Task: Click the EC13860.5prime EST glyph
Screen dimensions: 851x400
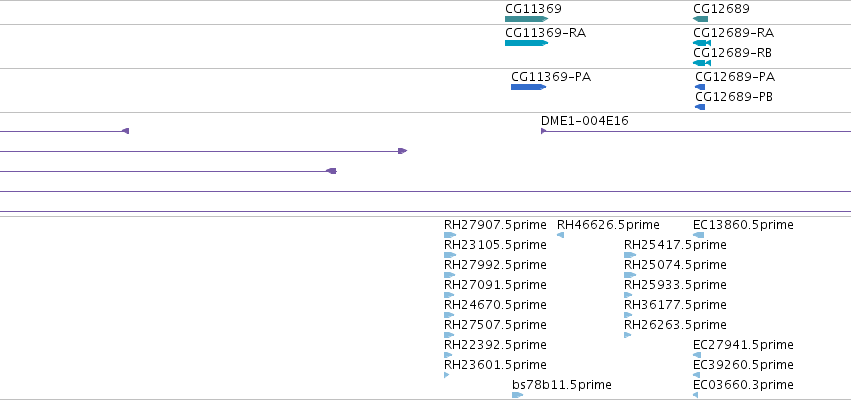Action: [698, 235]
